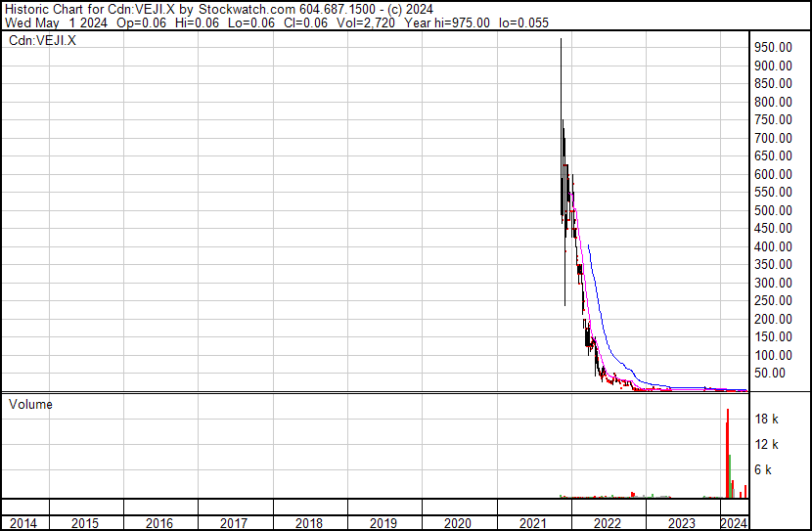812x531 pixels.
Task: Click the 400.00 price axis label
Action: point(773,246)
